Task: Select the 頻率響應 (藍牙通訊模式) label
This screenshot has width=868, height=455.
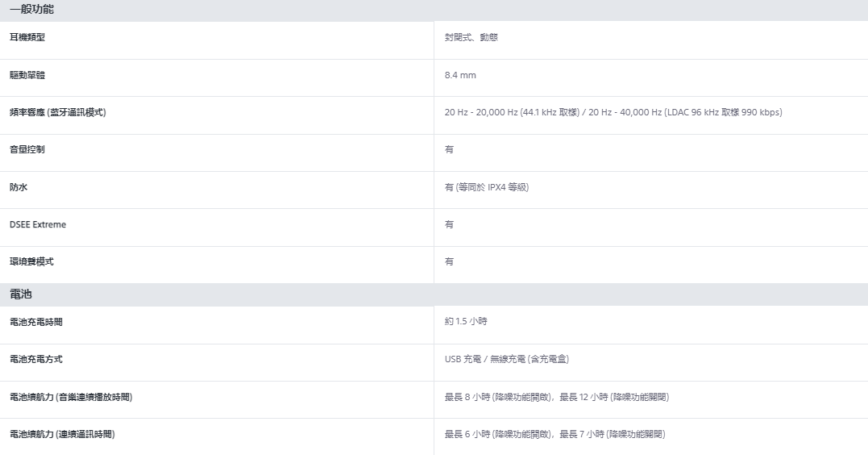Action: 57,112
